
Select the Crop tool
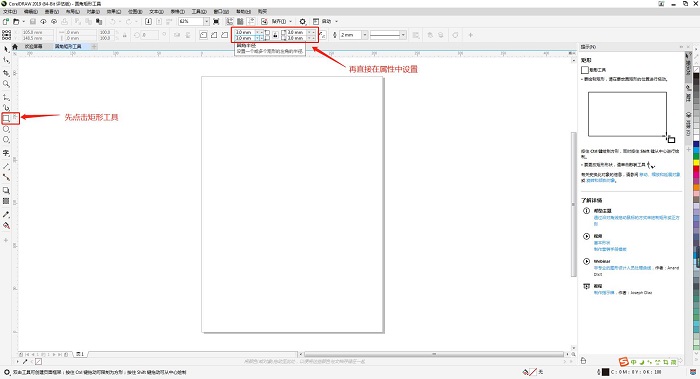click(6, 72)
